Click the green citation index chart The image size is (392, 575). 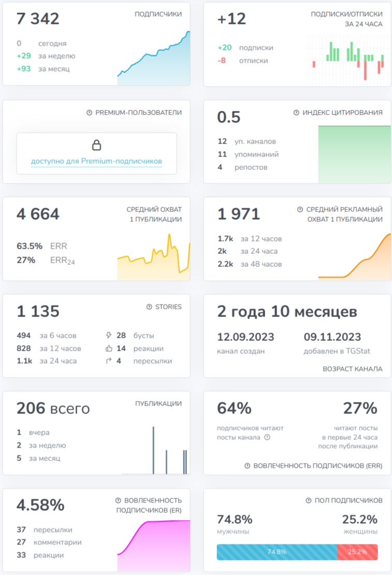point(355,154)
